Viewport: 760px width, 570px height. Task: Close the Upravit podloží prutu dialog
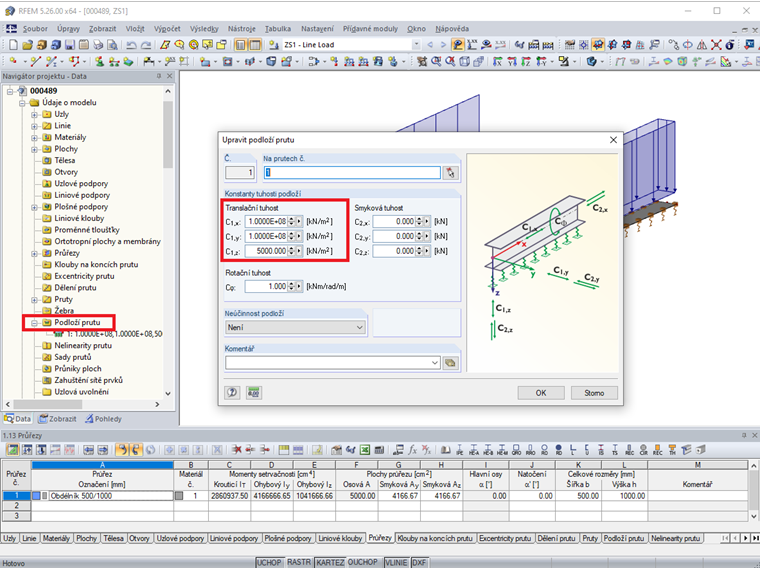click(613, 140)
